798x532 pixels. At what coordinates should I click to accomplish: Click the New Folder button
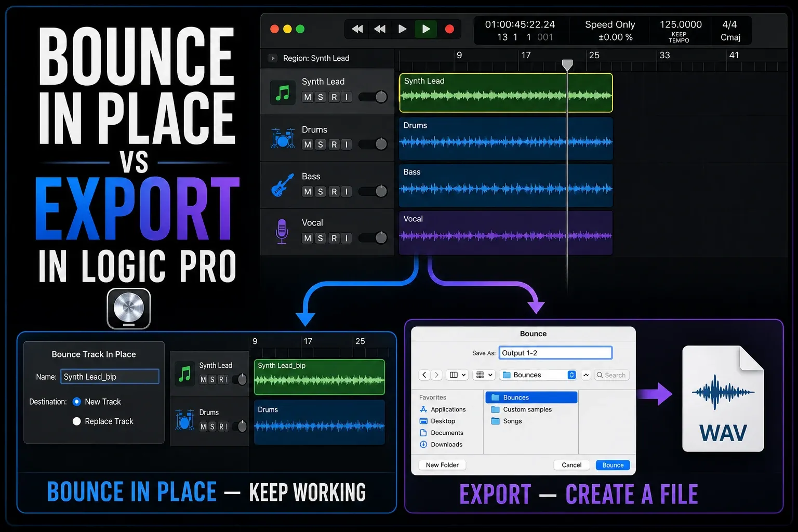[x=442, y=465]
